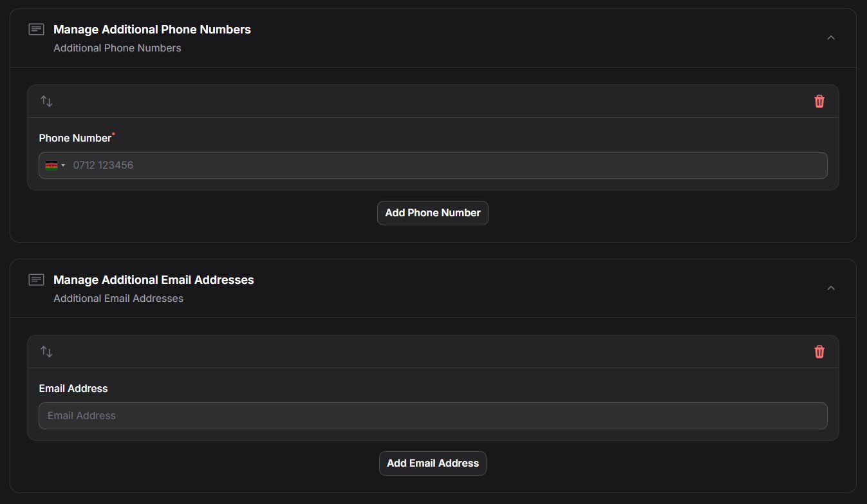Click the Kenya flag icon

click(51, 165)
